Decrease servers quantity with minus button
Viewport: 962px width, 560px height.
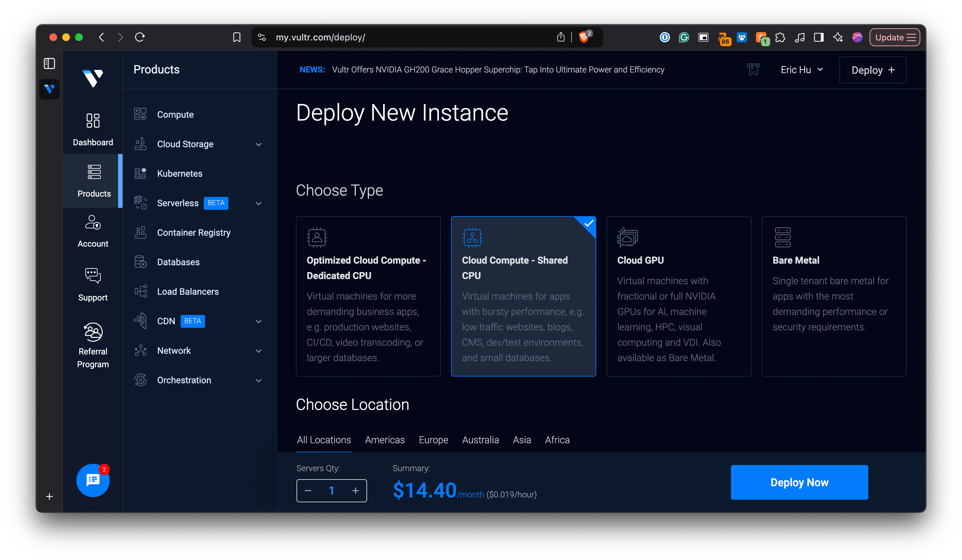pyautogui.click(x=308, y=491)
